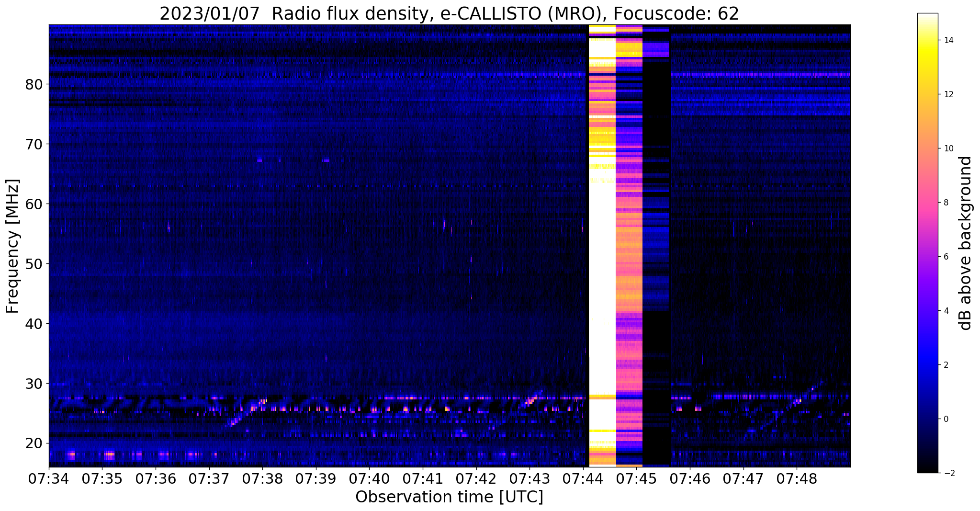
Task: Click the colorbar tick value 0
Action: point(946,419)
